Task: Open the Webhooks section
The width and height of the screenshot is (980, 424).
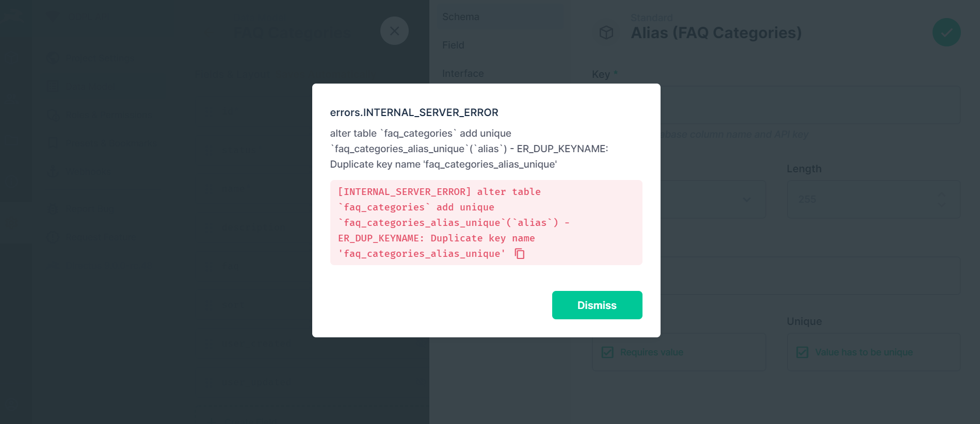Action: (88, 171)
